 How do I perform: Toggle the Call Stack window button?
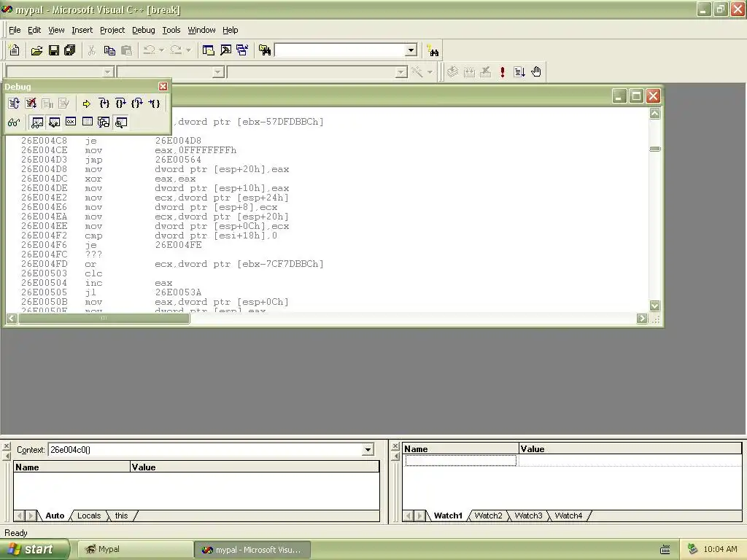click(104, 122)
